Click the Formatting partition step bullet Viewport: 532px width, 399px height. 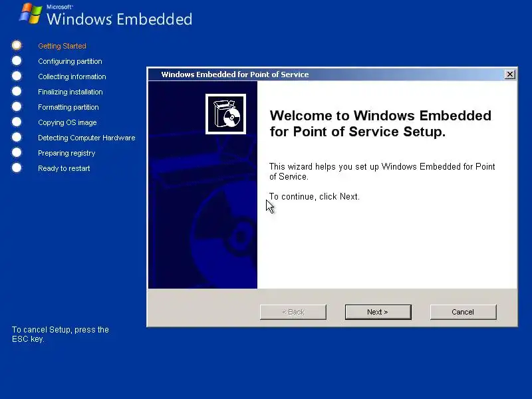(x=17, y=106)
